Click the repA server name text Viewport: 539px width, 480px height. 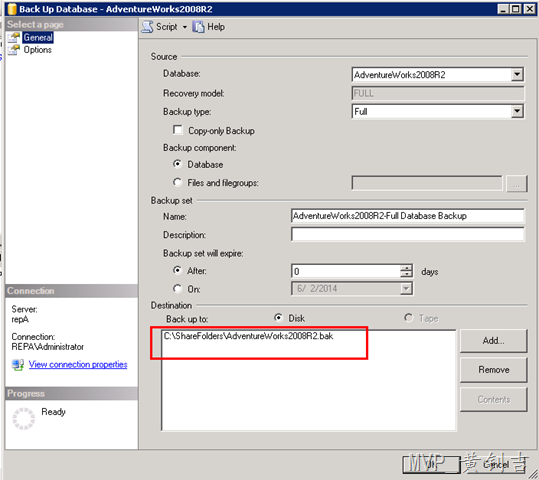(20, 319)
